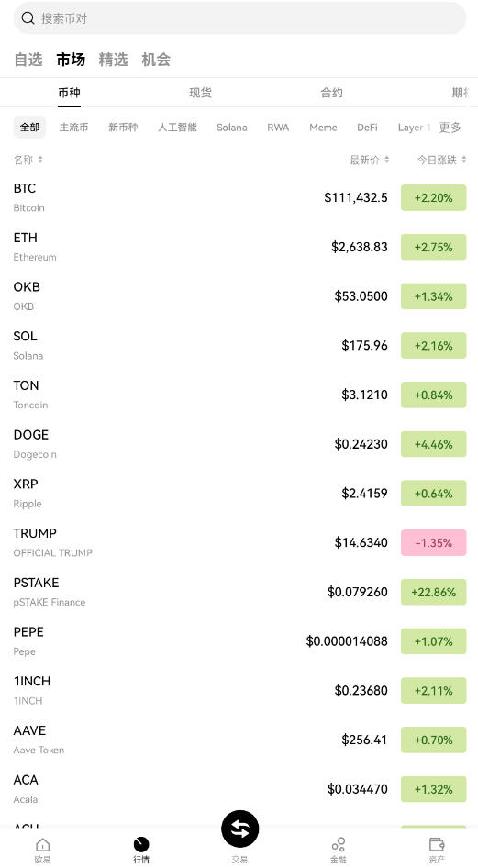The width and height of the screenshot is (478, 868).
Task: Click the search magnifier icon
Action: pos(28,18)
